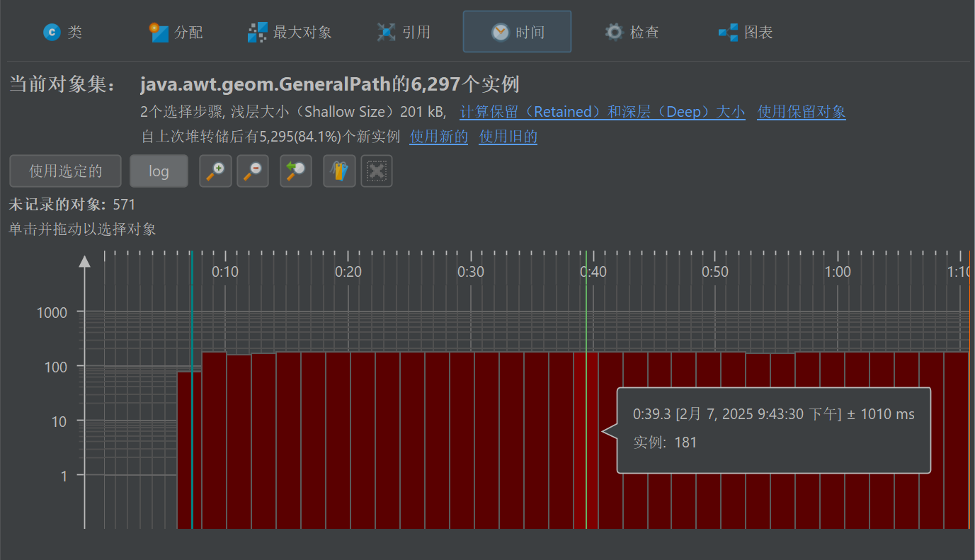975x560 pixels.
Task: Go to the 引用 tab
Action: pyautogui.click(x=404, y=32)
